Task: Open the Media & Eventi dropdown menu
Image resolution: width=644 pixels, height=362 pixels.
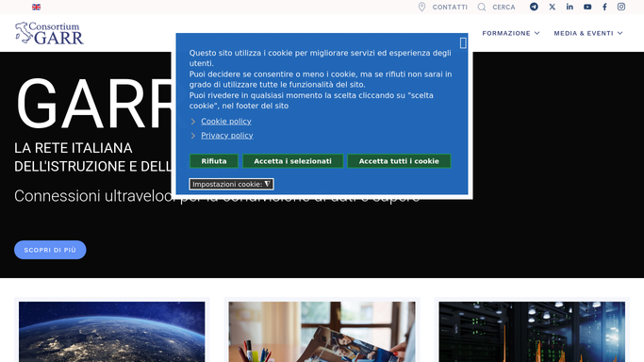Action: 588,33
